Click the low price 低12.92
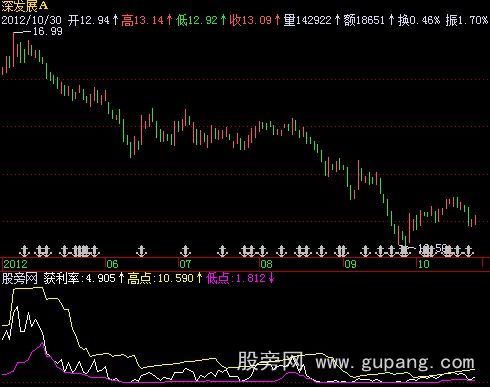The height and width of the screenshot is (387, 490). click(x=197, y=20)
